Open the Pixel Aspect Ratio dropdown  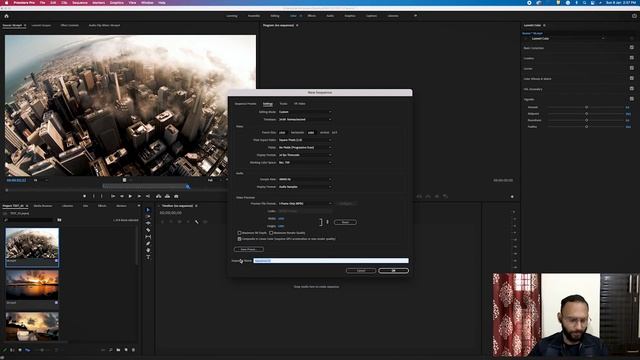[305, 140]
